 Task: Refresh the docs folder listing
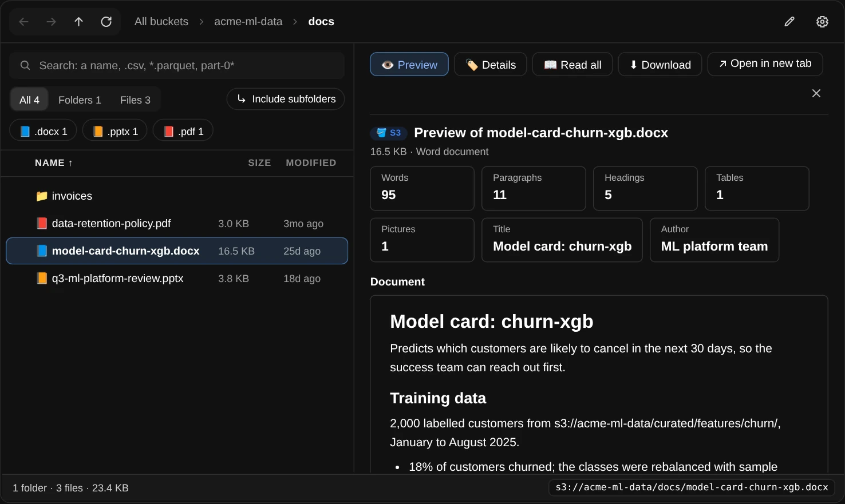click(x=106, y=22)
